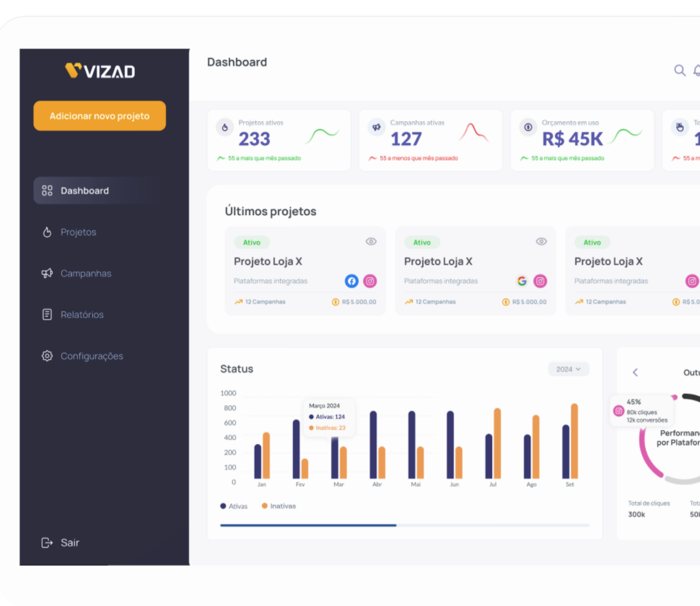
Task: Open the 2024 year dropdown in Status
Action: [x=568, y=369]
